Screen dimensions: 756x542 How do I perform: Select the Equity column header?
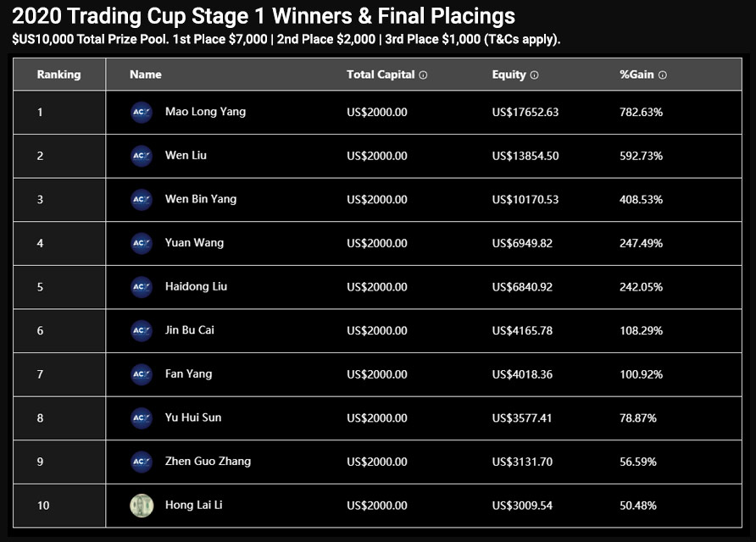510,75
